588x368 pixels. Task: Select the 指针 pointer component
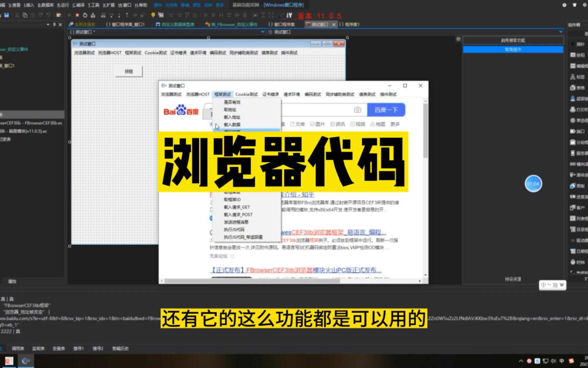pos(577,44)
